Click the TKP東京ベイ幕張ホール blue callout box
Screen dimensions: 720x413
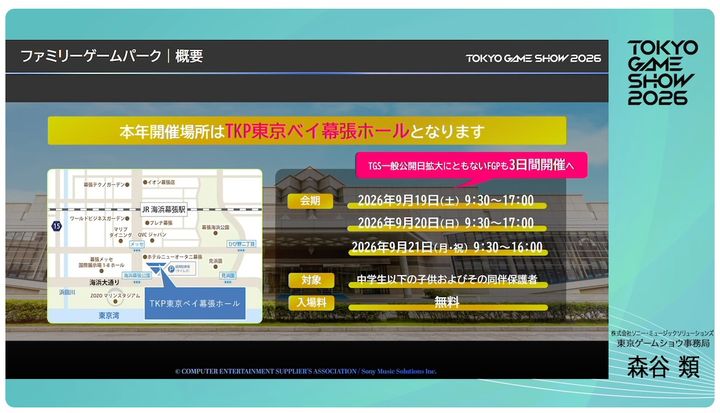195,303
